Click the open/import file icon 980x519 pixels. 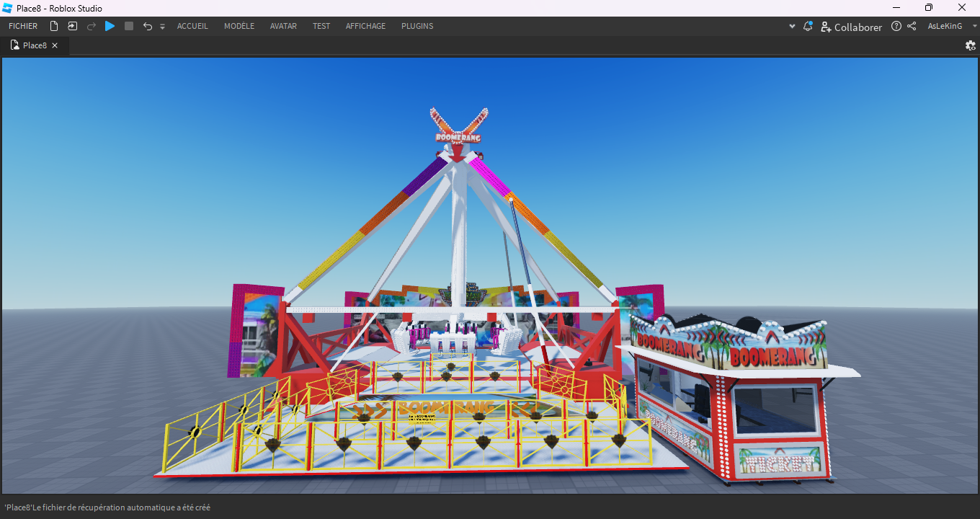[x=73, y=26]
